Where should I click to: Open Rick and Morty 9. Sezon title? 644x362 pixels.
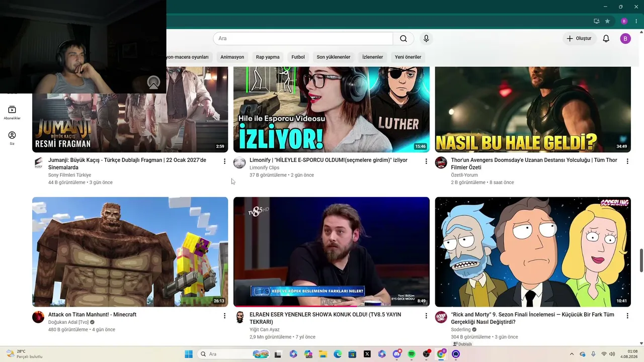tap(532, 318)
